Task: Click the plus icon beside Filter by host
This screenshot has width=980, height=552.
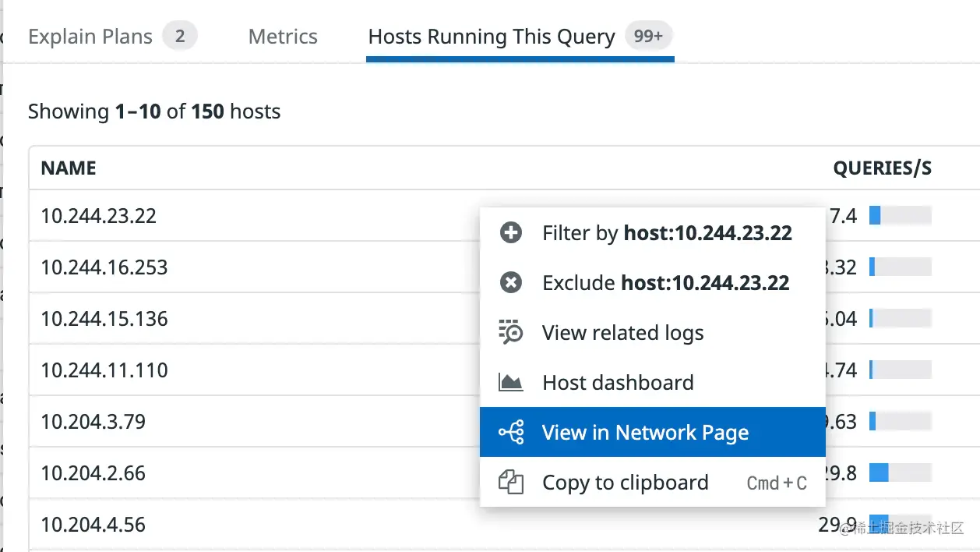Action: 511,233
